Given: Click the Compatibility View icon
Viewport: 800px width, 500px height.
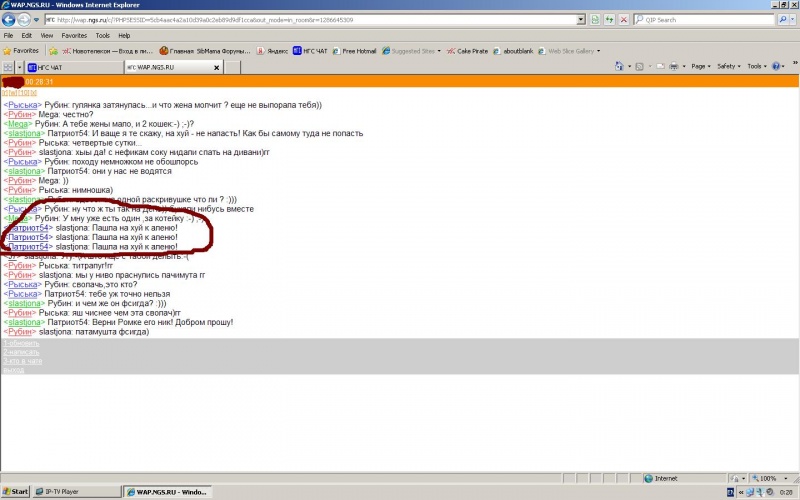Looking at the screenshot, I should point(594,19).
